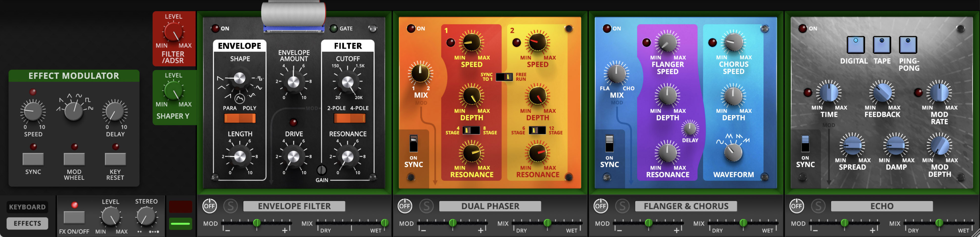Open the ENVELOPE FILTER effect selector
980x237 pixels.
click(x=294, y=206)
